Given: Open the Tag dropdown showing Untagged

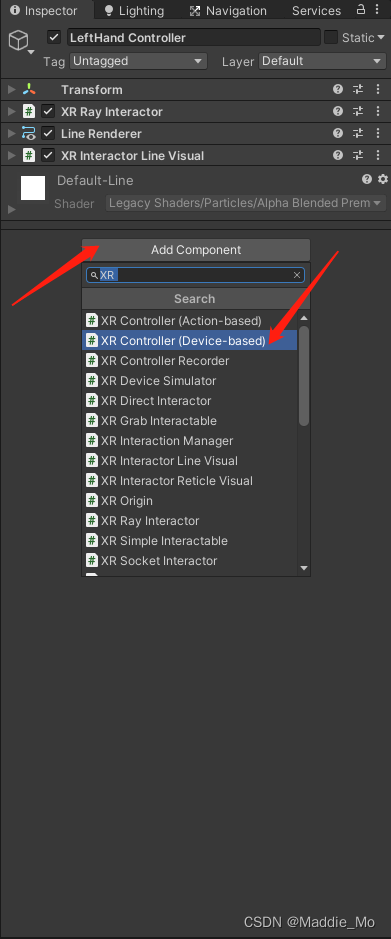Looking at the screenshot, I should pyautogui.click(x=138, y=60).
